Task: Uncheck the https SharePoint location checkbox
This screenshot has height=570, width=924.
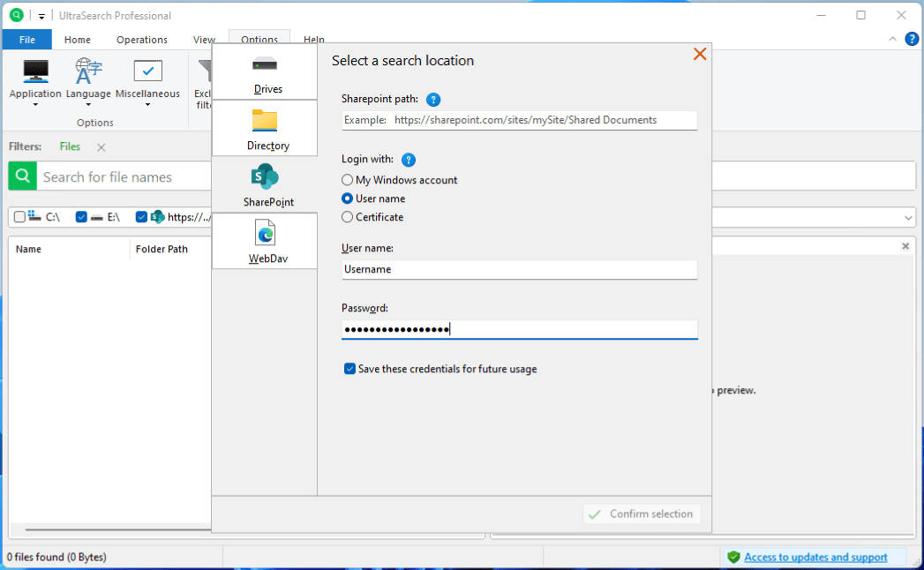Action: [x=141, y=217]
